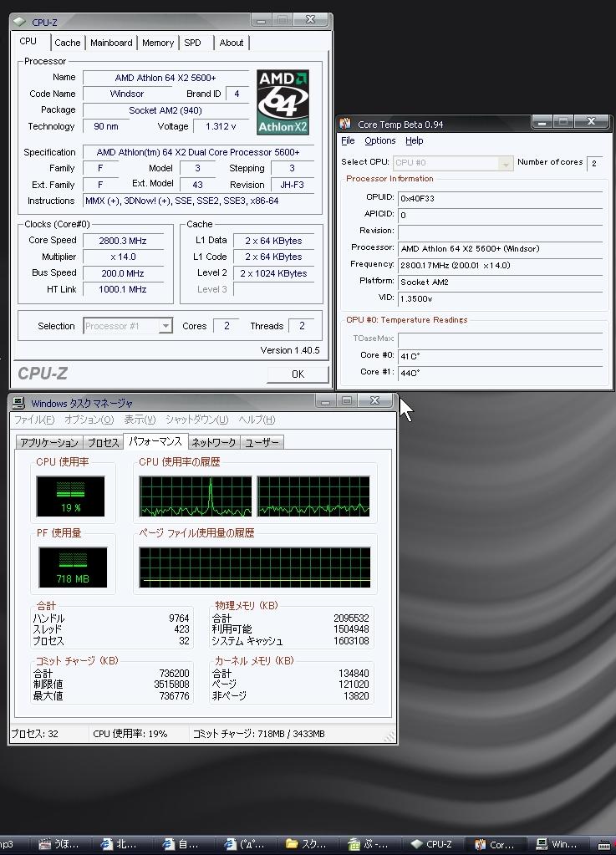
Task: Click the CPU usage 19% meter
Action: click(70, 496)
